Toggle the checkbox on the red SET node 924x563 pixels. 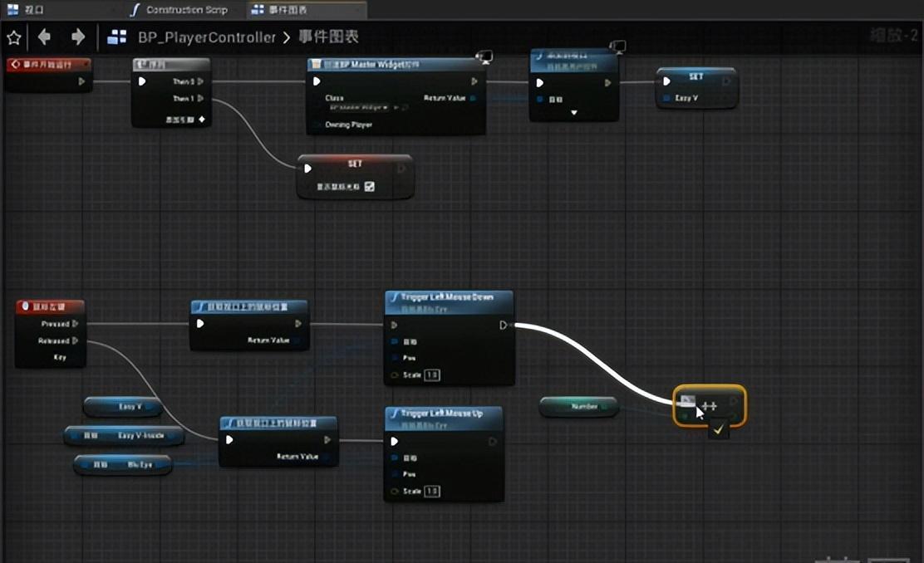coord(370,187)
